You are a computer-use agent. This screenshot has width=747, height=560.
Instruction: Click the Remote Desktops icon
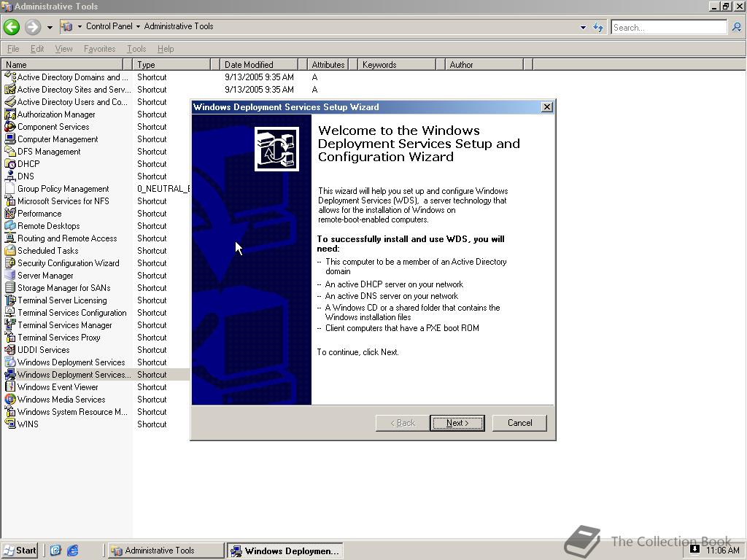point(10,225)
